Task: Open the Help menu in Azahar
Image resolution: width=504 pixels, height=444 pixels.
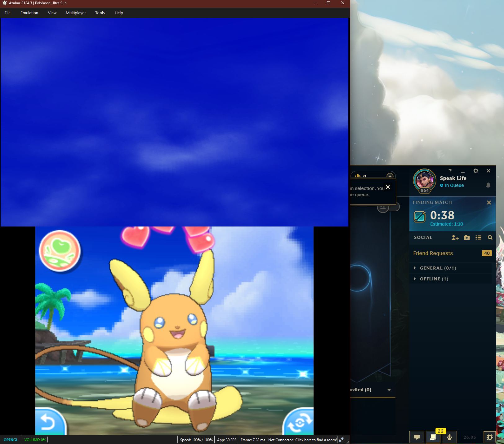Action: click(119, 13)
